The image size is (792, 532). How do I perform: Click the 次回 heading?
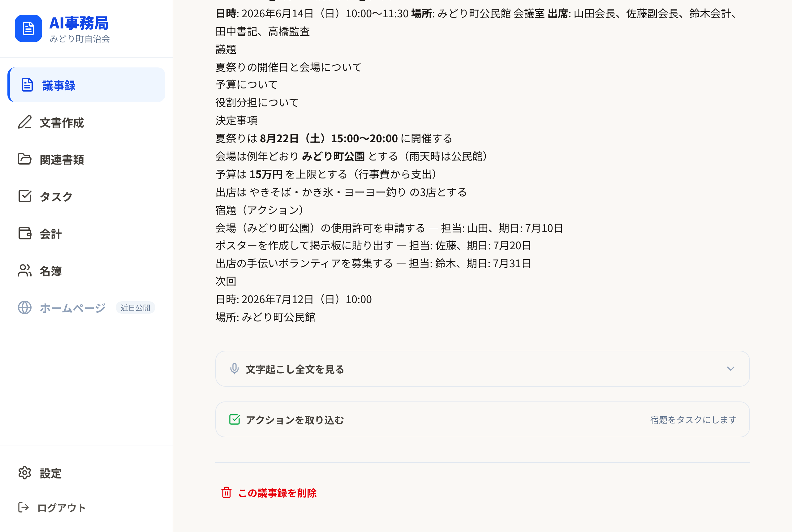[226, 281]
